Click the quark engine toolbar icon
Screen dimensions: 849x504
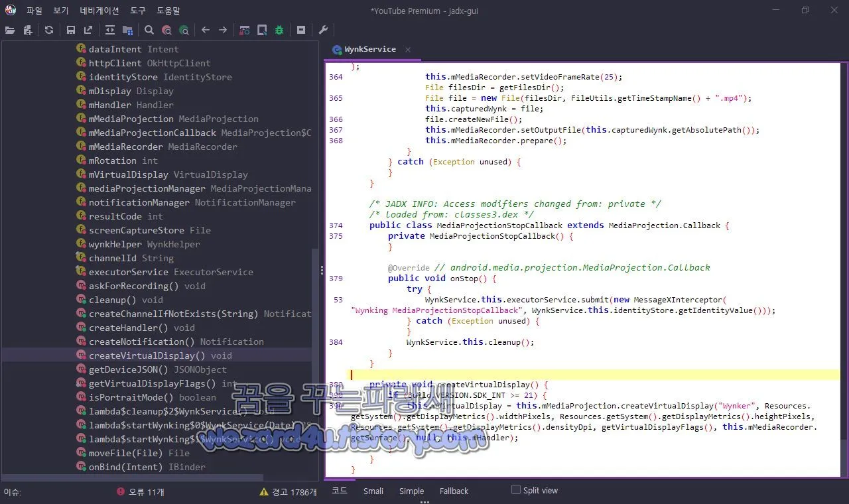[x=262, y=30]
